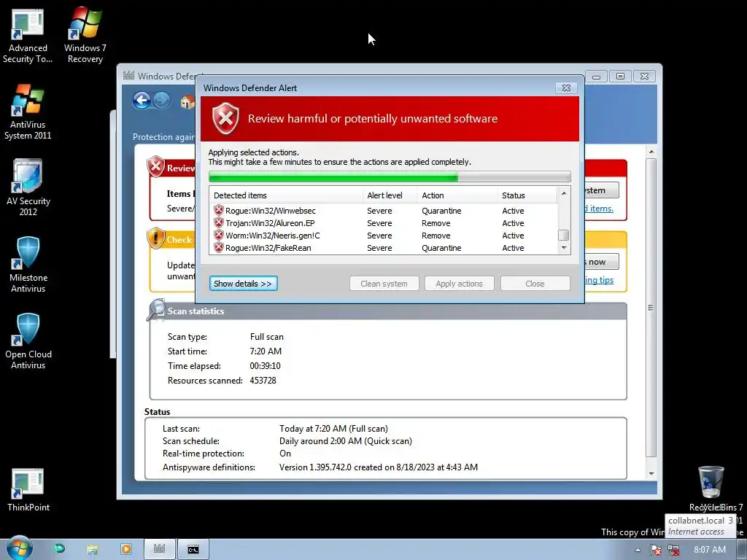Click the Windows Start orb
The height and width of the screenshot is (560, 747).
pos(19,548)
